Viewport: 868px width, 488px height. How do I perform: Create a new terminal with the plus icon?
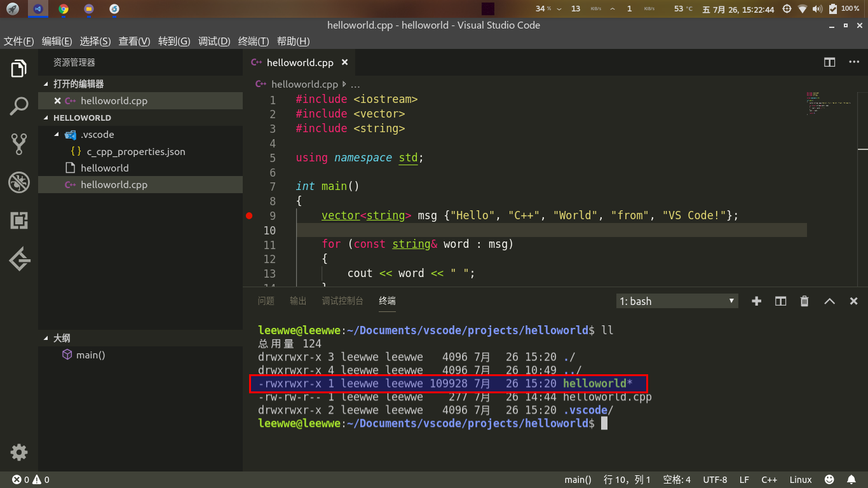756,301
